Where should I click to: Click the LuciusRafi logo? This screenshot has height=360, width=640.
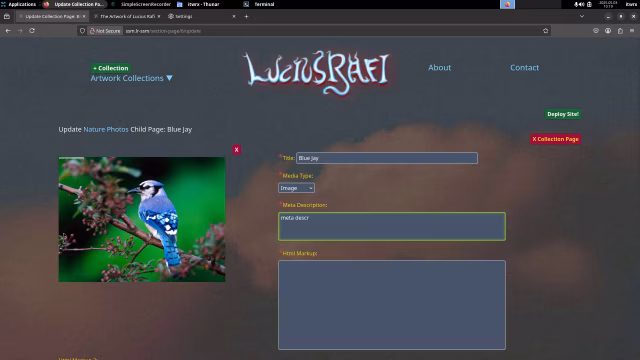[317, 72]
